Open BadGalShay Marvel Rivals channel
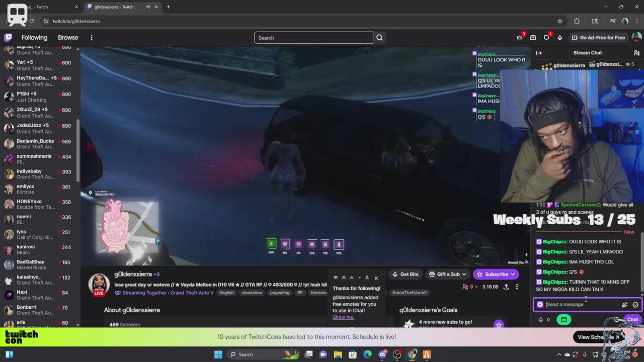The height and width of the screenshot is (362, 644). pos(39,264)
